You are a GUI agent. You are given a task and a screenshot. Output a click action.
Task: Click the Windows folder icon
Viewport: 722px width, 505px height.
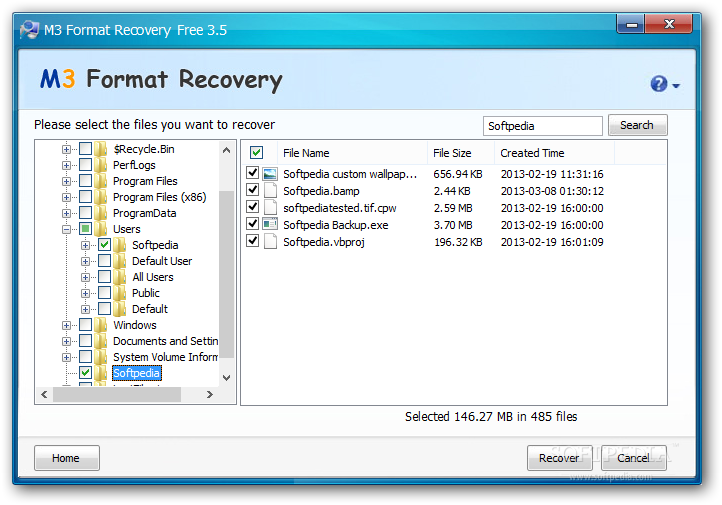101,325
